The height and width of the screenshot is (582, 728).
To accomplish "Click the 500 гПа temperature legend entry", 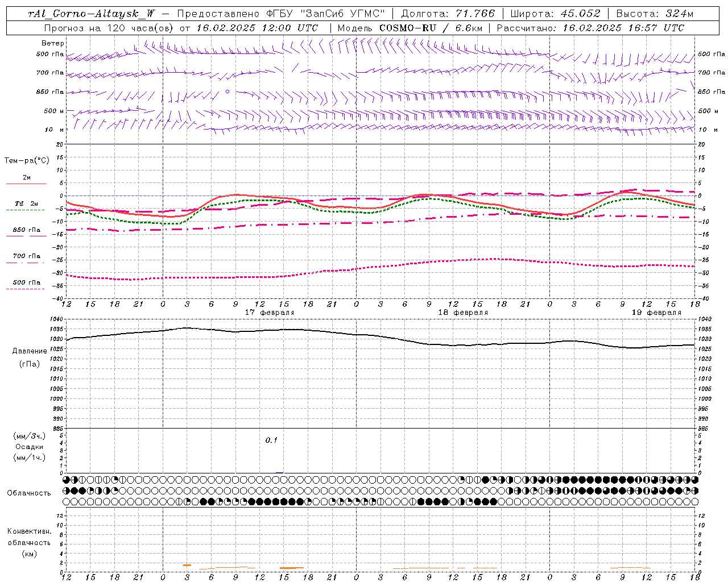I will click(27, 282).
